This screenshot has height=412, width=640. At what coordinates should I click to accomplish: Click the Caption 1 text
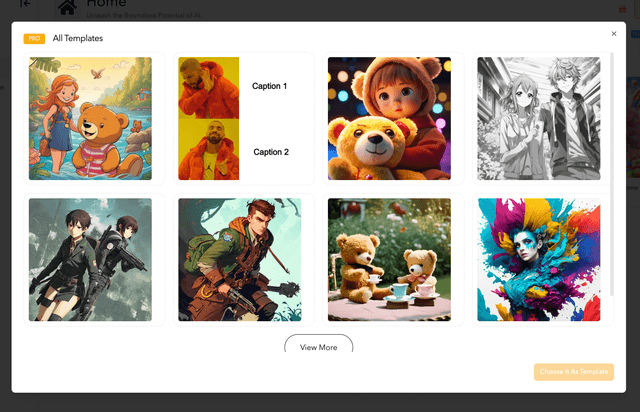tap(269, 86)
